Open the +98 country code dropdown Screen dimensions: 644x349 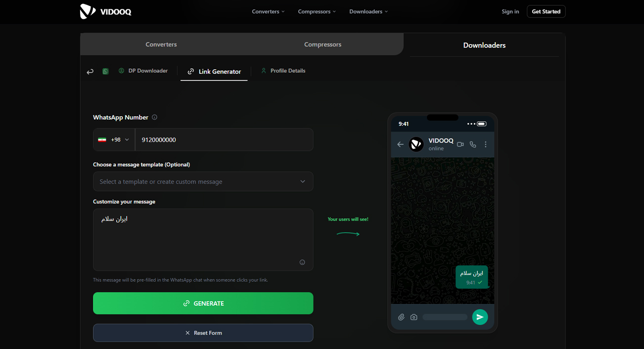click(x=114, y=140)
